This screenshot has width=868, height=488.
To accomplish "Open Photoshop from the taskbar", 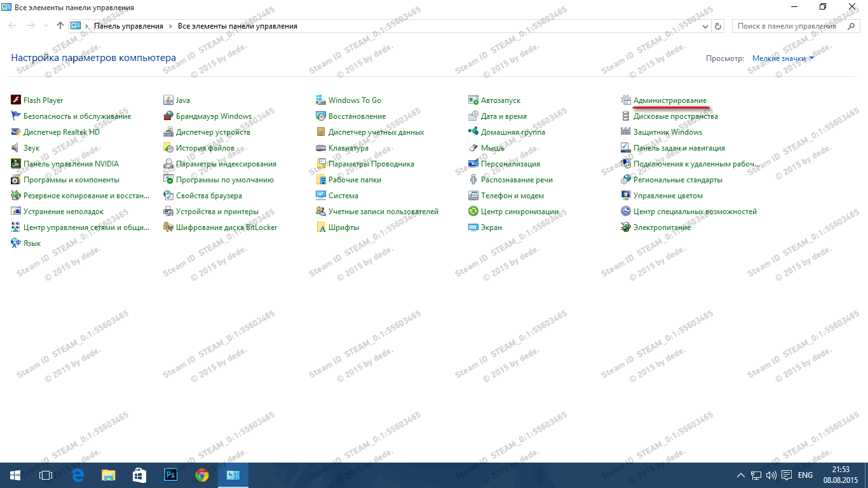I will click(x=170, y=475).
